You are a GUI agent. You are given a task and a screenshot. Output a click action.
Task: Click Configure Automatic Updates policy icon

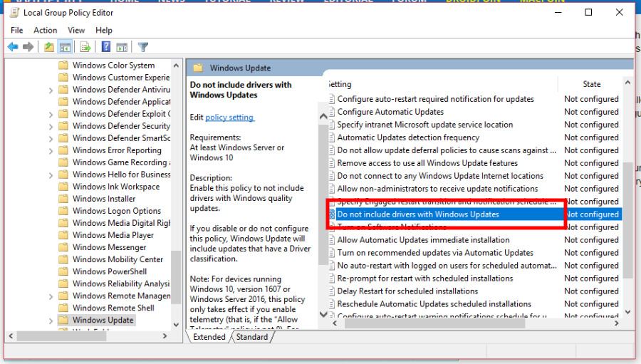point(332,112)
